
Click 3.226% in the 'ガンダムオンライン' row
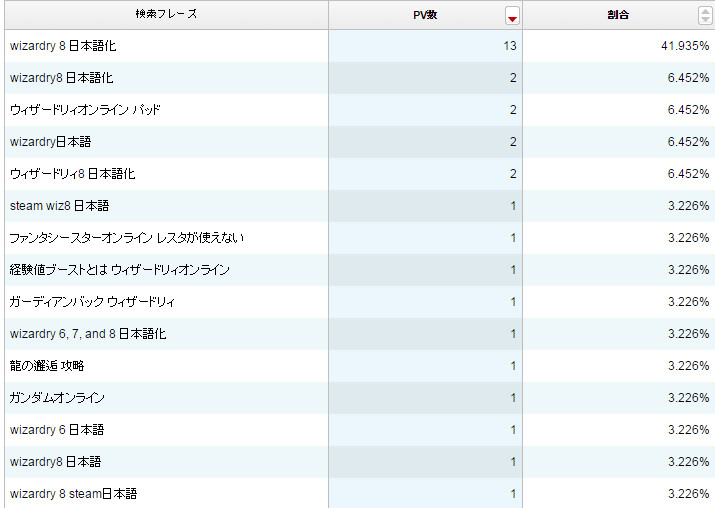coord(689,398)
